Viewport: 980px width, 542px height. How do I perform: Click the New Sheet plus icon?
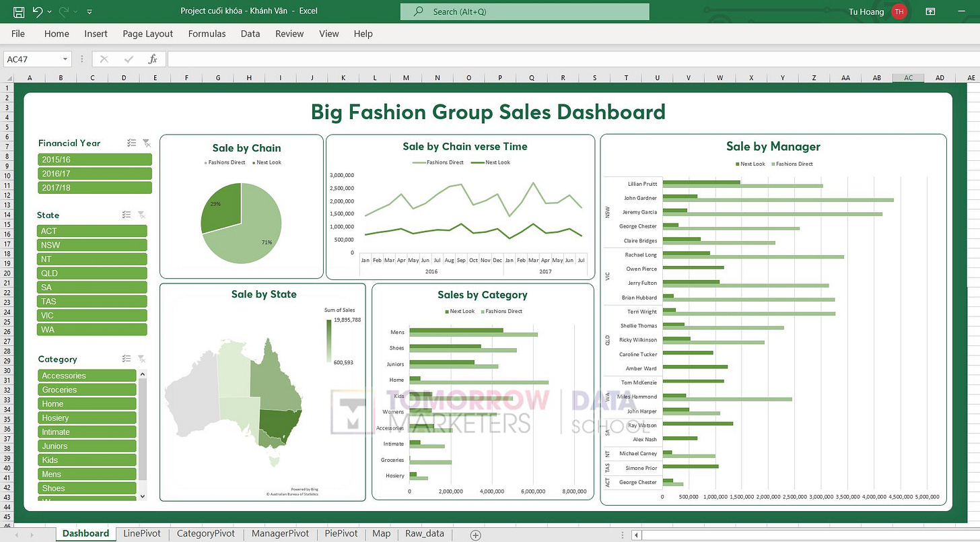[476, 535]
